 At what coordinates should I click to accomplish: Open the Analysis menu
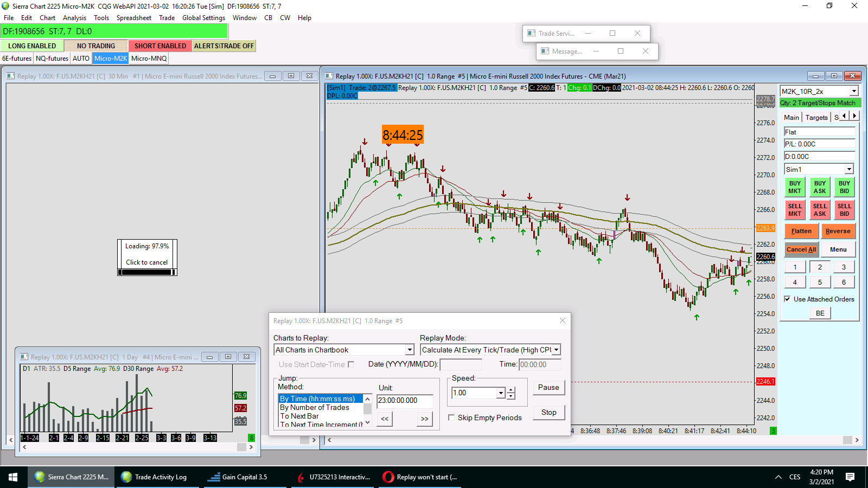74,18
